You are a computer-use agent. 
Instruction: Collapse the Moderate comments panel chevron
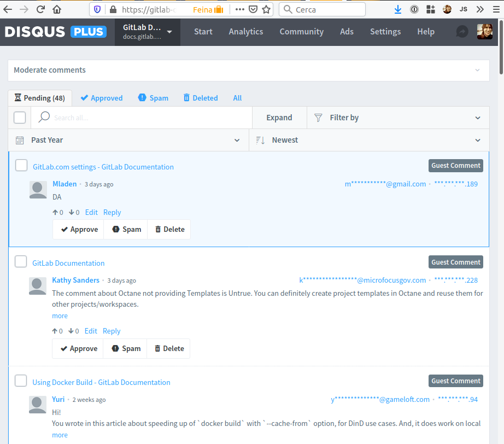[x=477, y=70]
